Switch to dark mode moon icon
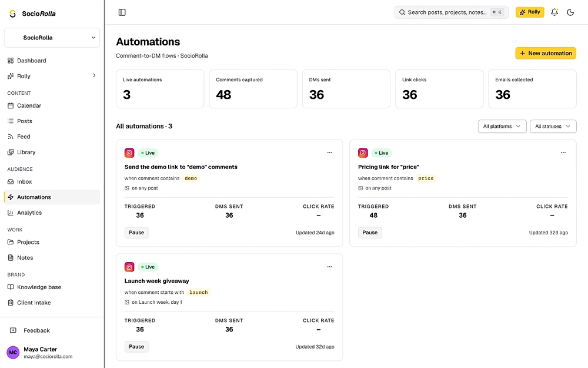The image size is (588, 368). coord(570,12)
